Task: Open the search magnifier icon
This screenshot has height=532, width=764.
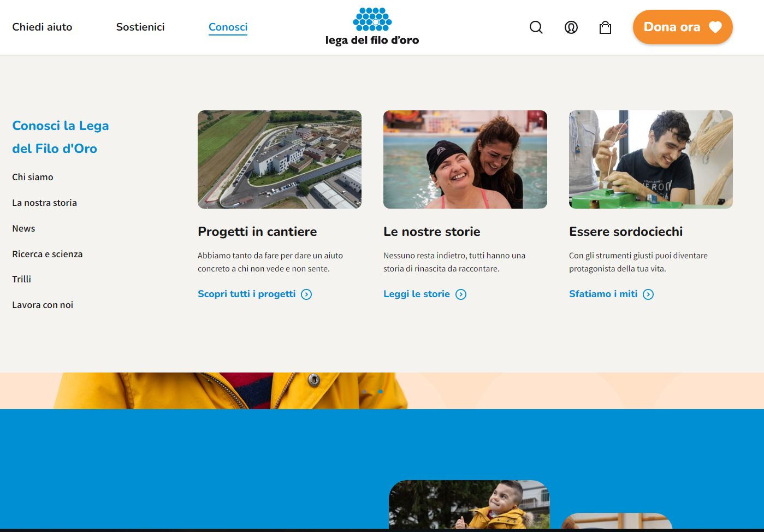Action: (536, 27)
